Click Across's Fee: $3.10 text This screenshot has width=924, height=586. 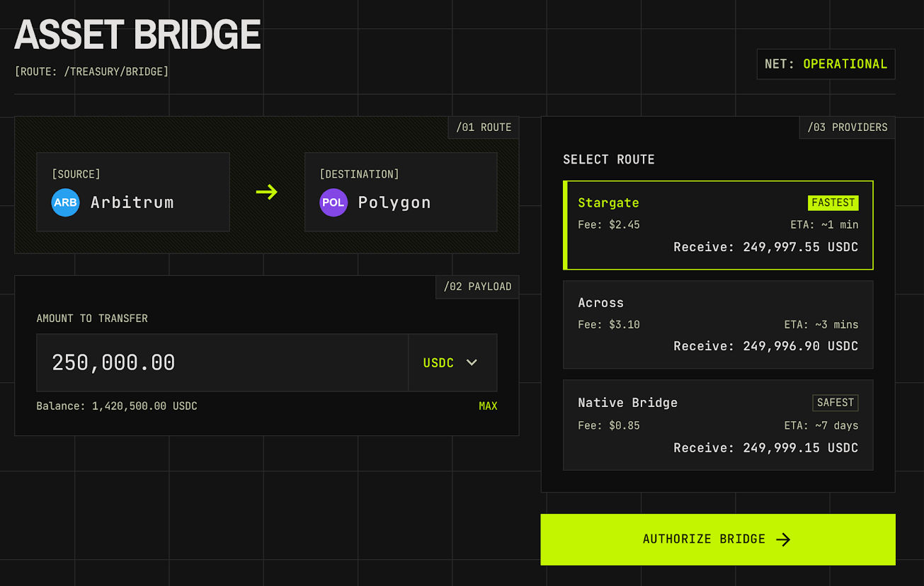609,325
